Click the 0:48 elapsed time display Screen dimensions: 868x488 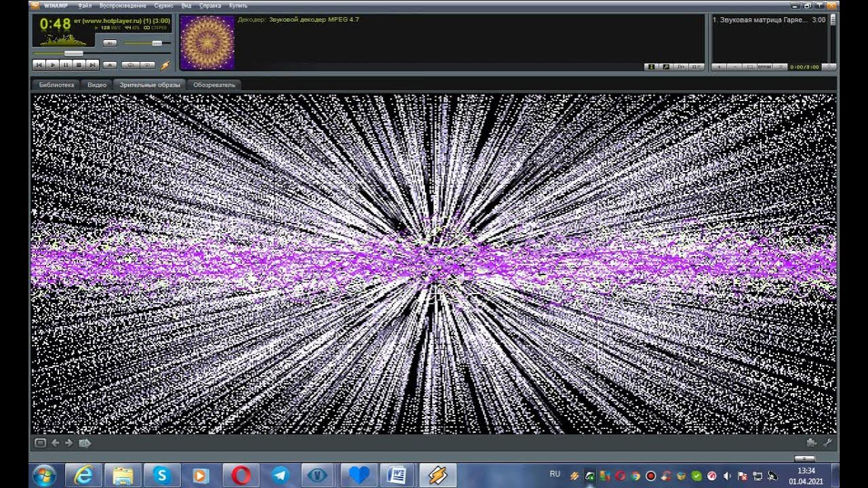[x=55, y=24]
